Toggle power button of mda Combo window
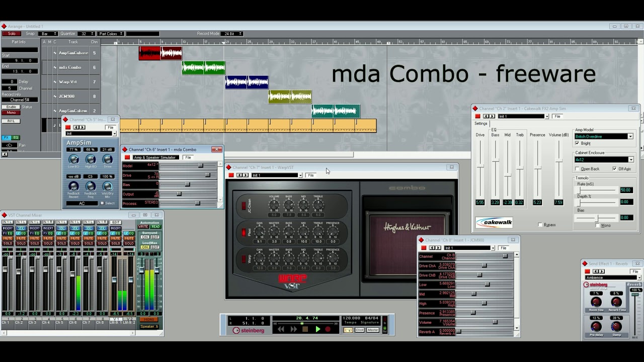644x362 pixels. pos(127,157)
